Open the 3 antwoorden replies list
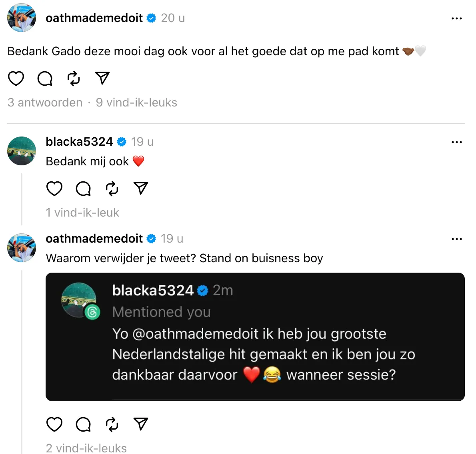Image resolution: width=476 pixels, height=454 pixels. pos(45,102)
